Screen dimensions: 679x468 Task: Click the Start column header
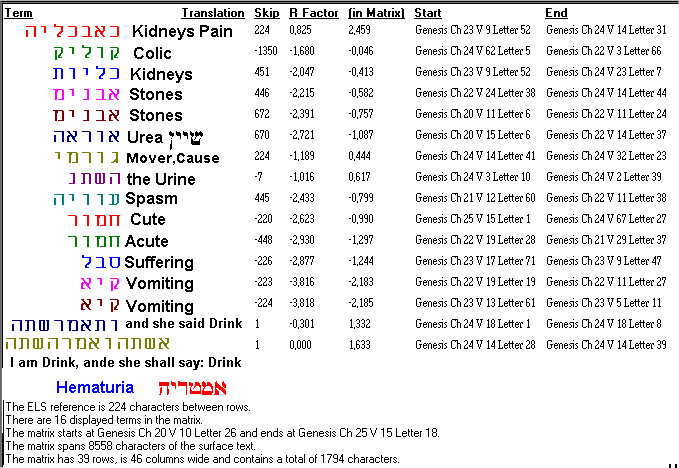(427, 13)
